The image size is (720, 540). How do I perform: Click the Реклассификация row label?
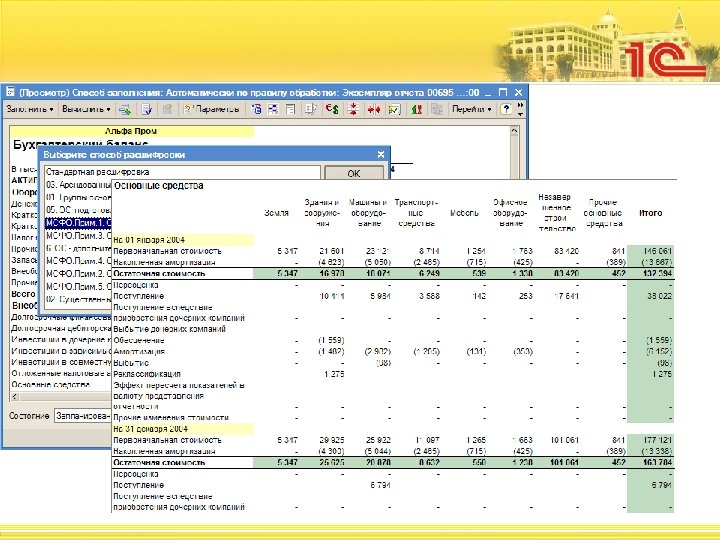tap(147, 374)
